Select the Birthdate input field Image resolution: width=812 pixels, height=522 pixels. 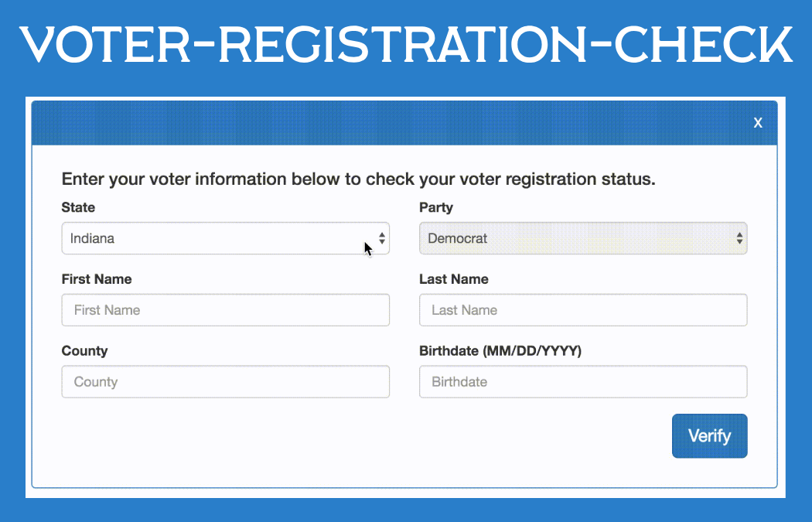point(583,382)
